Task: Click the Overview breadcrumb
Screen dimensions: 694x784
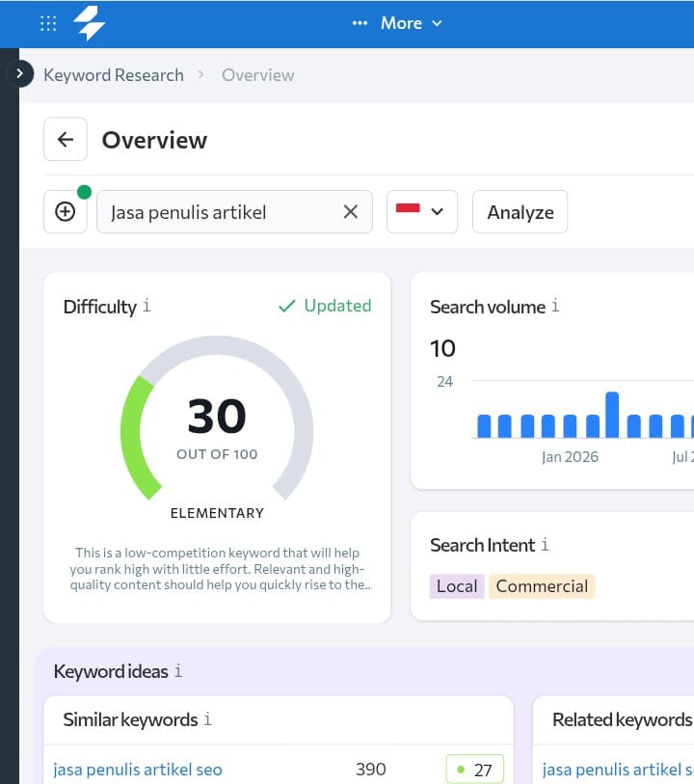Action: [257, 75]
